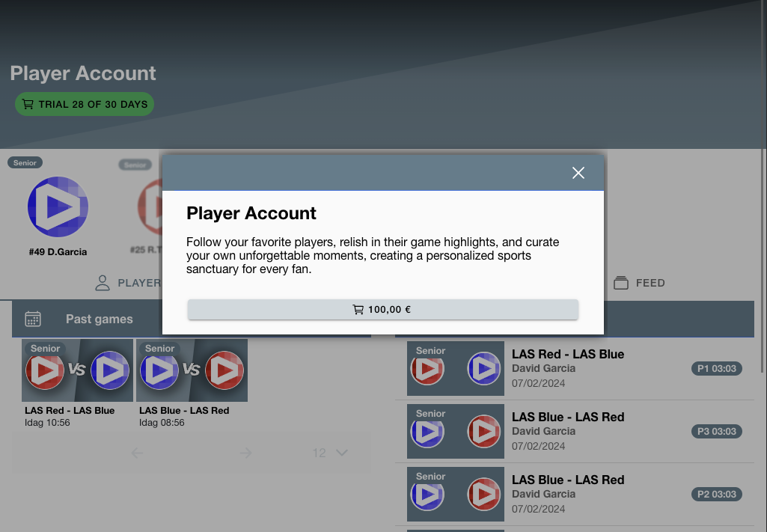Click the P2 03:03 time badge
The height and width of the screenshot is (532, 767).
[x=716, y=494]
